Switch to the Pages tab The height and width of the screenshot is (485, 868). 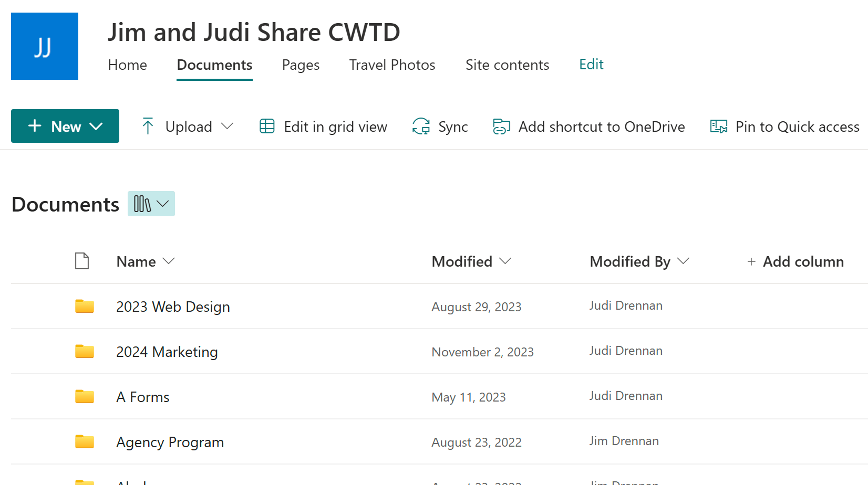click(301, 65)
